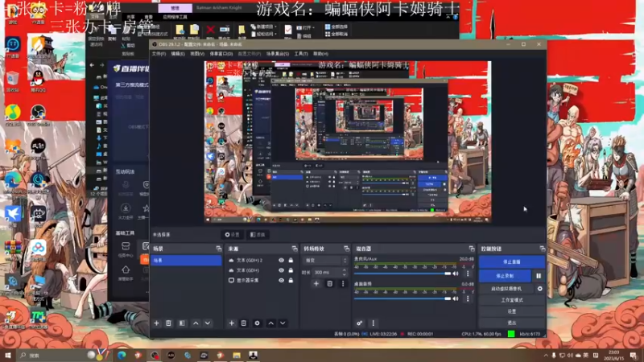644x362 pixels.
Task: Open Settings button in Controls panel
Action: coord(512,311)
